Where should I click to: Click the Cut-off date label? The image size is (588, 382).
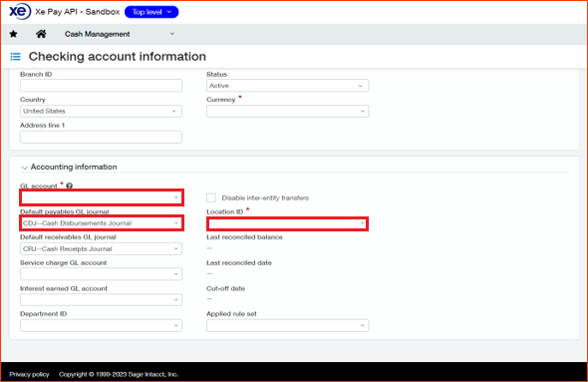pyautogui.click(x=226, y=288)
